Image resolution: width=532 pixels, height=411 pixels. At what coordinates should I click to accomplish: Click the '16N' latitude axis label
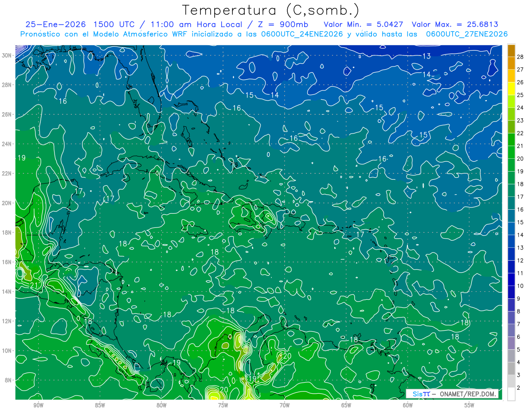point(7,262)
